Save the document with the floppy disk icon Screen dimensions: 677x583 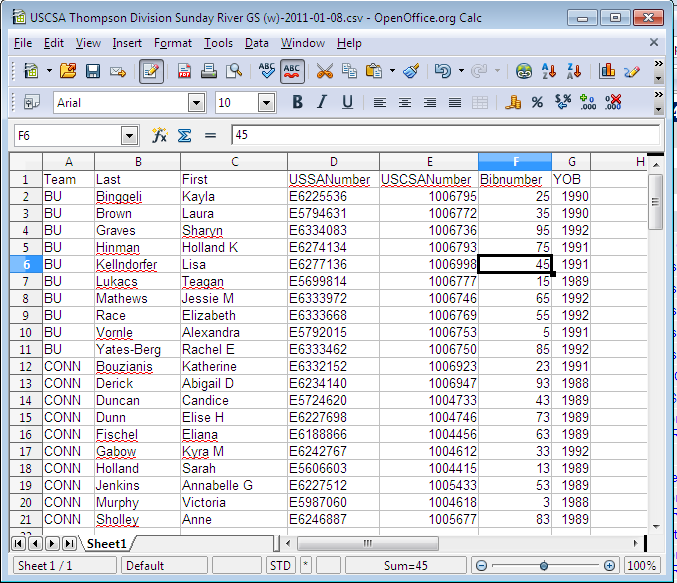pyautogui.click(x=92, y=71)
